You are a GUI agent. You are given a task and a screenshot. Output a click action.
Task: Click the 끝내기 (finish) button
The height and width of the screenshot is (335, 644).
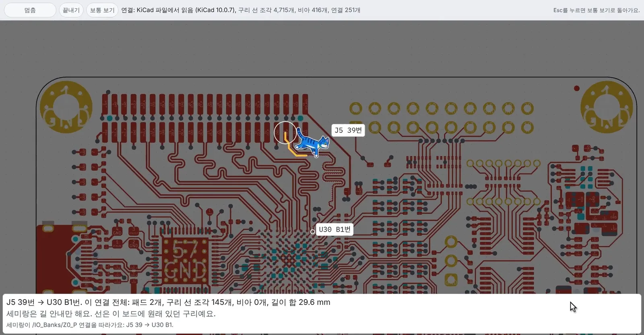click(71, 10)
